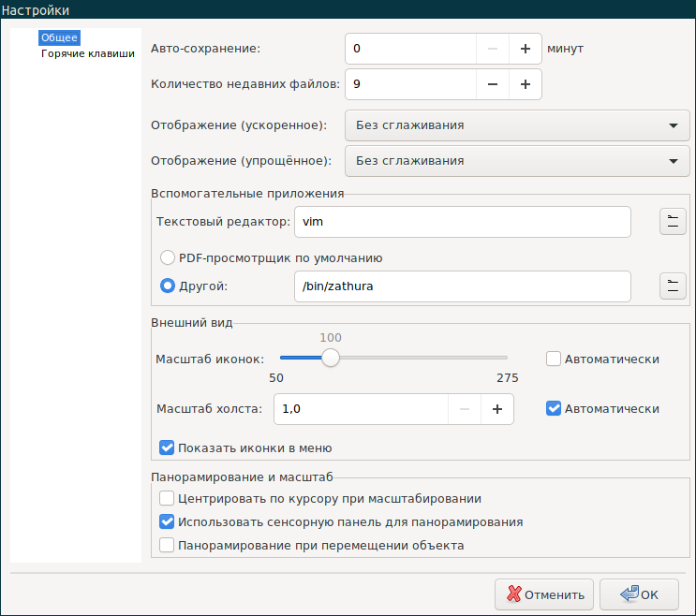696x616 pixels.
Task: Open Горячие клавиши settings section
Action: (88, 53)
